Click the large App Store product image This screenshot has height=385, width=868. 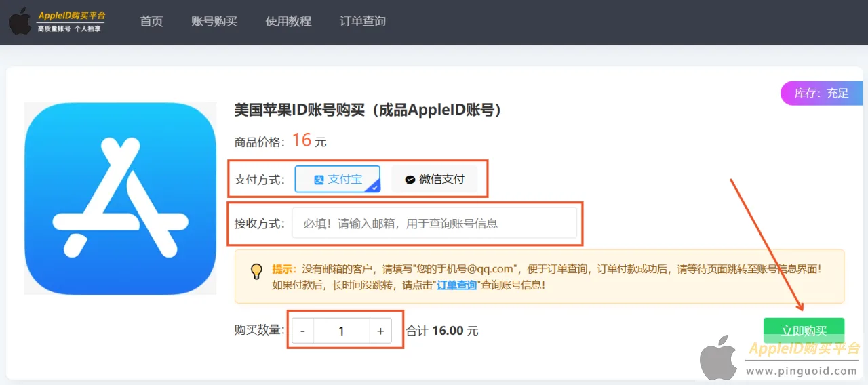(120, 198)
